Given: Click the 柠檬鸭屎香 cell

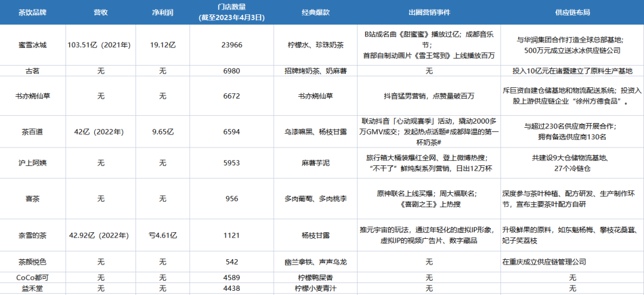Looking at the screenshot, I should coord(315,277).
